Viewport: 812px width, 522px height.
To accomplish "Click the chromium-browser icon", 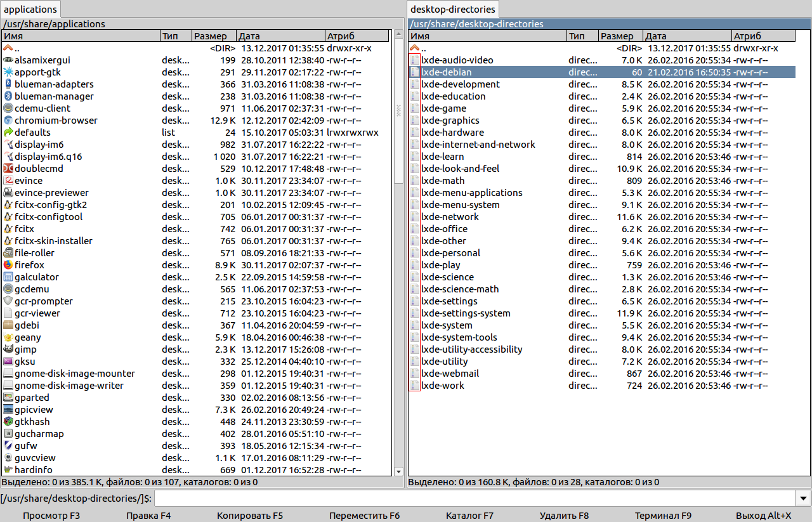I will [x=8, y=121].
